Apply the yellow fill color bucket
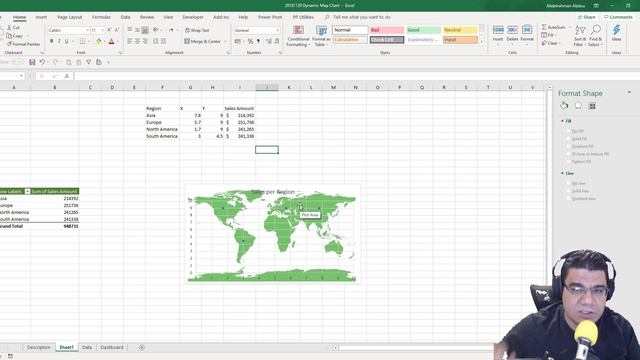 98,41
